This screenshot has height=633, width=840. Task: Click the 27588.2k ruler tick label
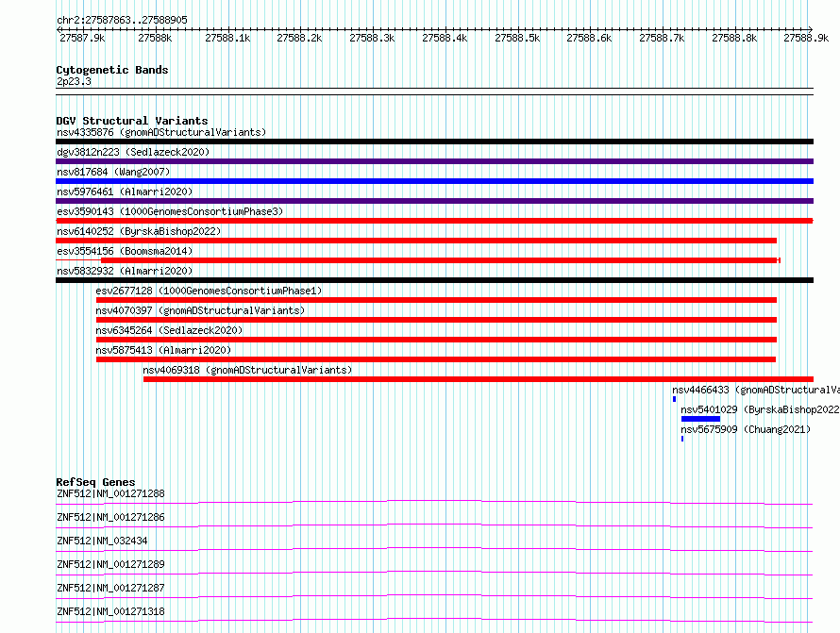click(x=299, y=38)
